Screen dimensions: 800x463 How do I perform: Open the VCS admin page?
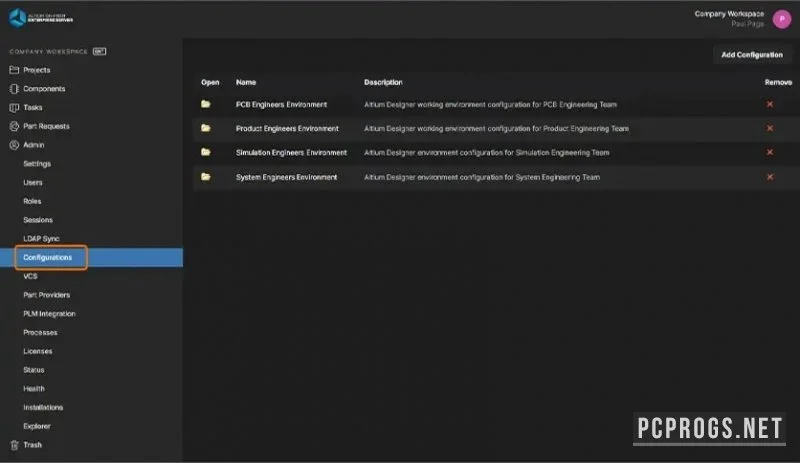coord(30,276)
